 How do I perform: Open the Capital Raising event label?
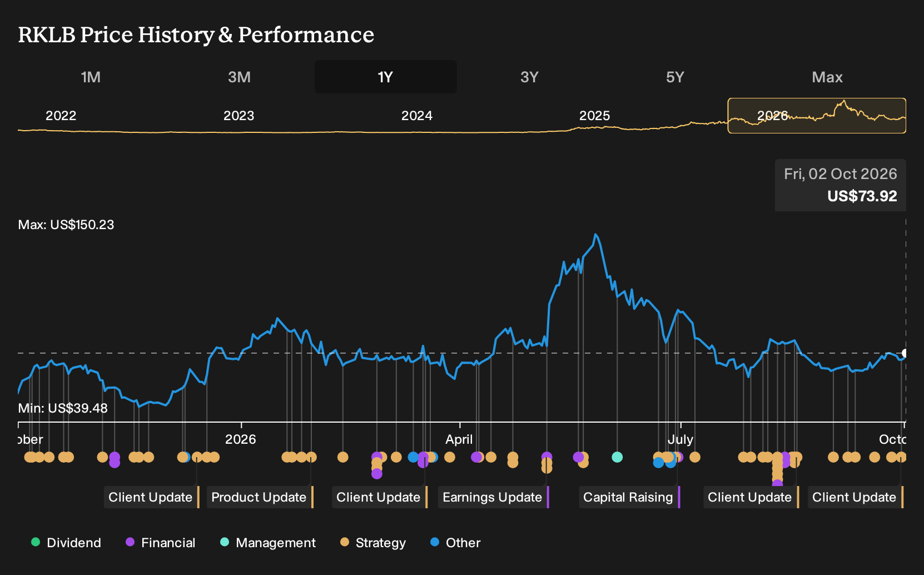point(629,497)
